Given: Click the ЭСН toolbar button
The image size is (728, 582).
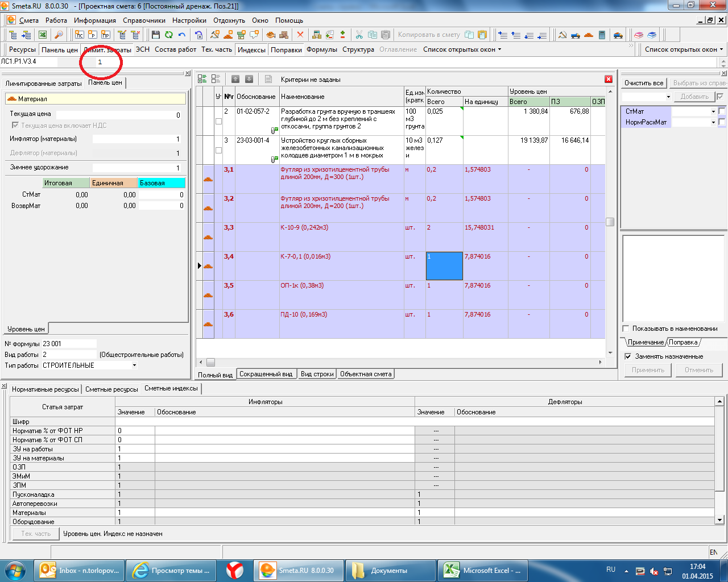Looking at the screenshot, I should (143, 49).
